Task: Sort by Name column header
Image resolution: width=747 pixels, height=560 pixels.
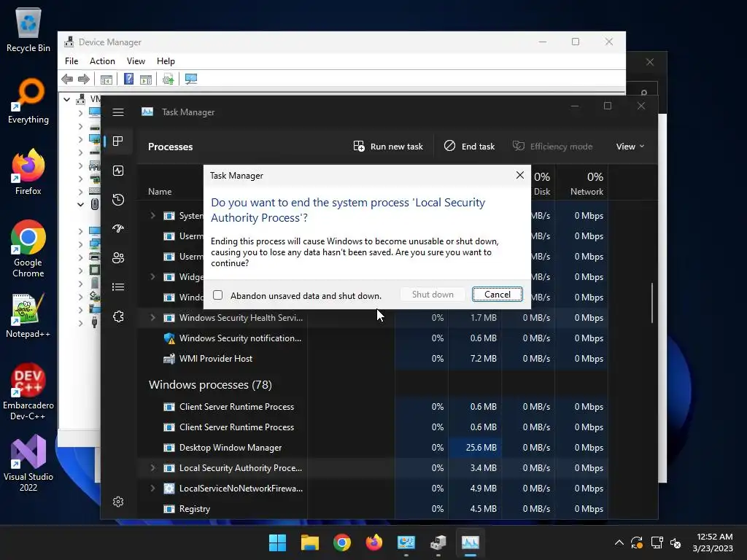Action: point(160,192)
